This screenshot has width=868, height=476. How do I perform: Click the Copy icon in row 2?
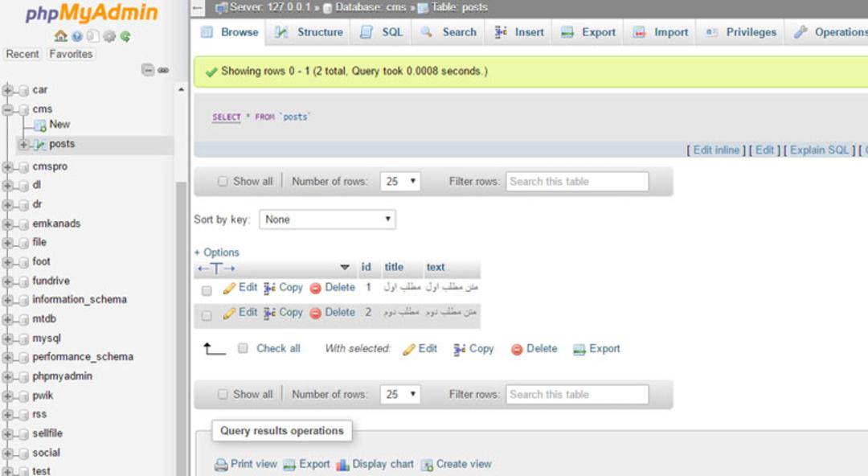[269, 313]
